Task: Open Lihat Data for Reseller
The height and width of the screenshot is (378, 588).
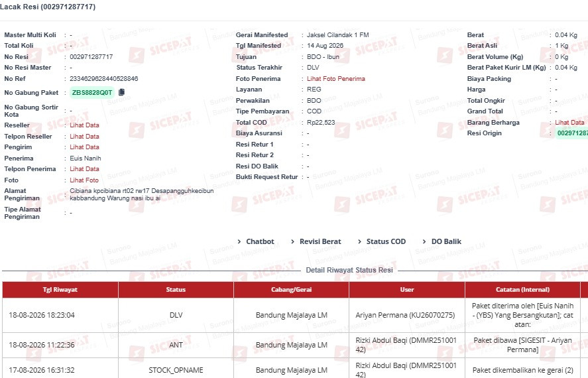Action: pyautogui.click(x=84, y=125)
